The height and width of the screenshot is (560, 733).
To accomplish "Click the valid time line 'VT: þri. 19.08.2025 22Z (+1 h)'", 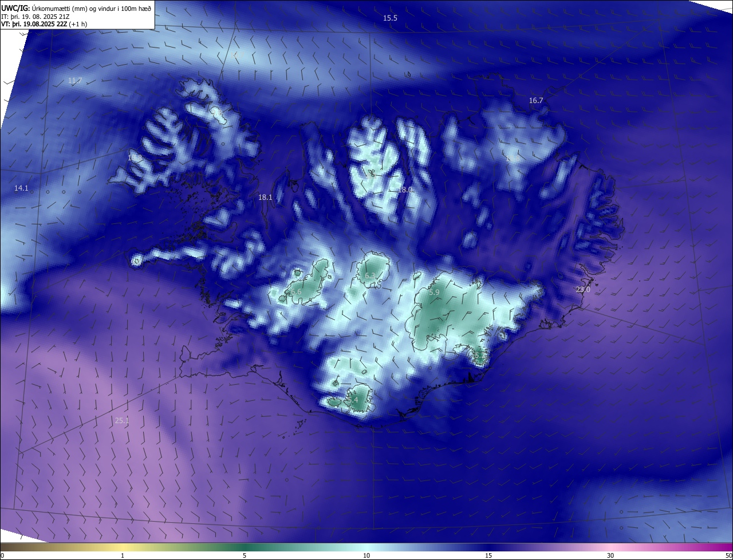I will coord(44,24).
